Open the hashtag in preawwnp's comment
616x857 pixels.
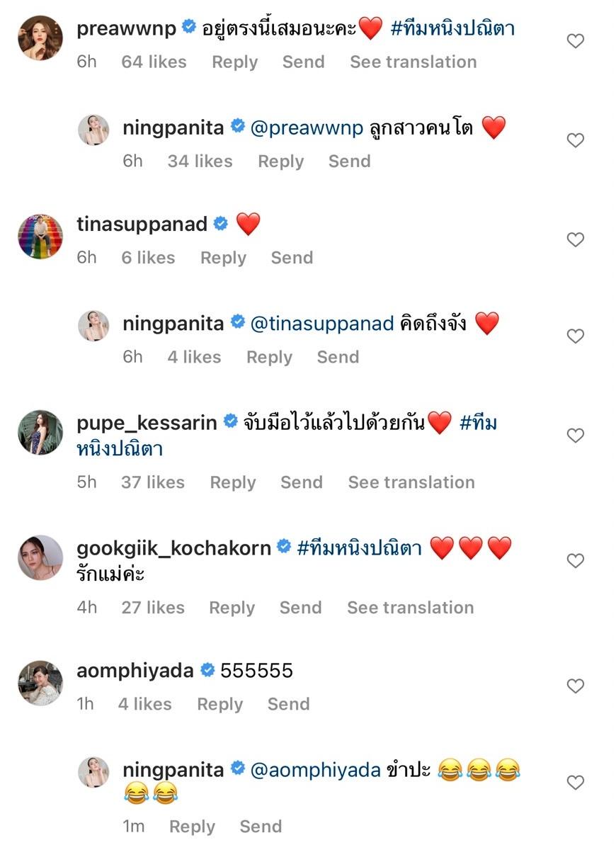click(x=452, y=29)
